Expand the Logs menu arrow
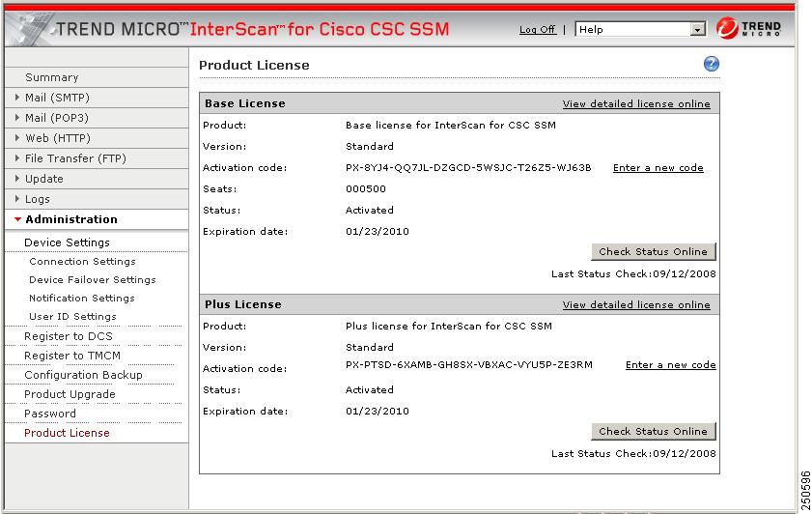812x514 pixels. (17, 198)
